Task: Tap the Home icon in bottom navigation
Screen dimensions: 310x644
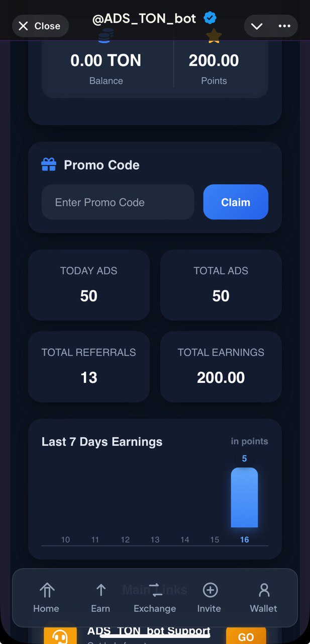Action: tap(46, 590)
